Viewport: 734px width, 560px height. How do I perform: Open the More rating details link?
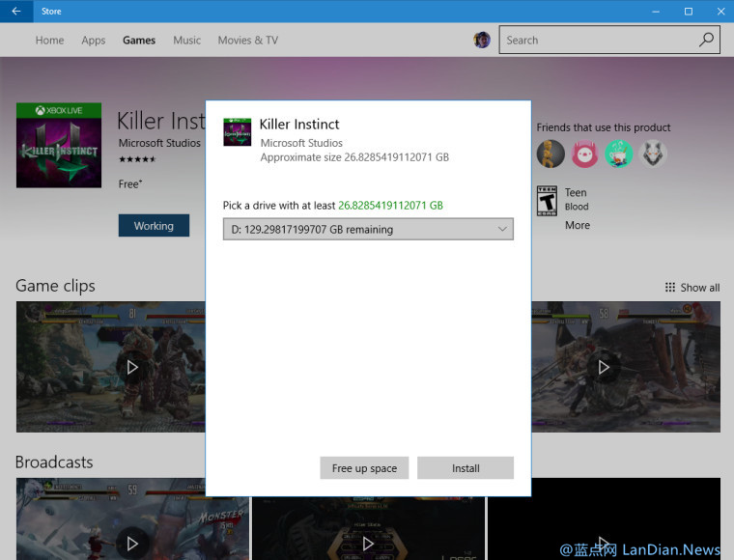[578, 225]
